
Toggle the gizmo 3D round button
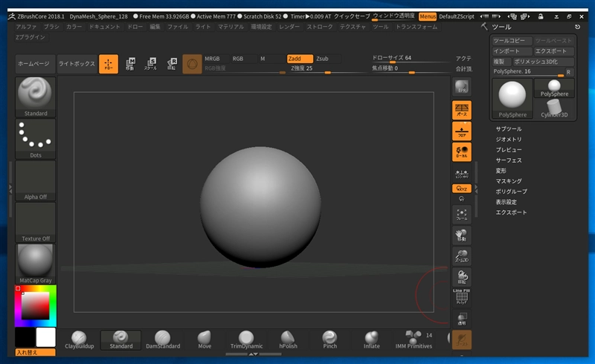click(192, 64)
